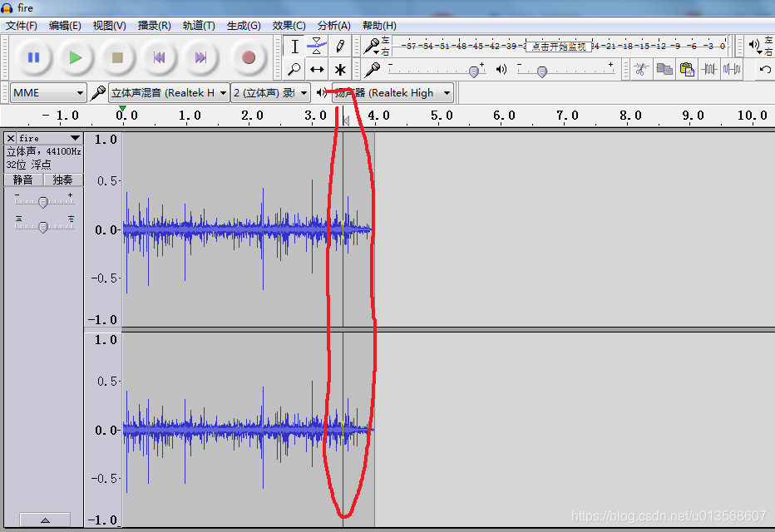Click the recording meter to start monitoring
The image size is (775, 532).
coord(559,46)
